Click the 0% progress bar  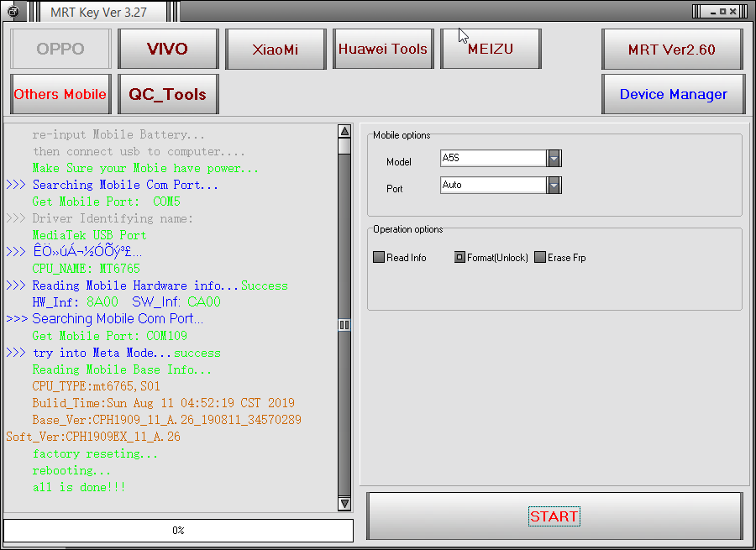(178, 530)
